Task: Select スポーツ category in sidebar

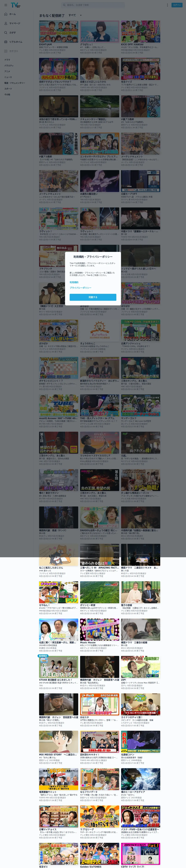Action: click(x=8, y=89)
